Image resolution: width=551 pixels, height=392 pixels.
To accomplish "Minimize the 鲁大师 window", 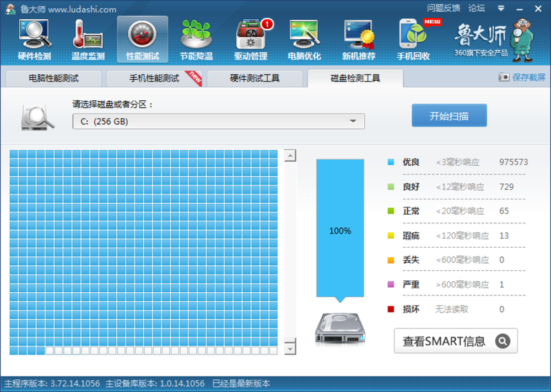I will point(520,9).
